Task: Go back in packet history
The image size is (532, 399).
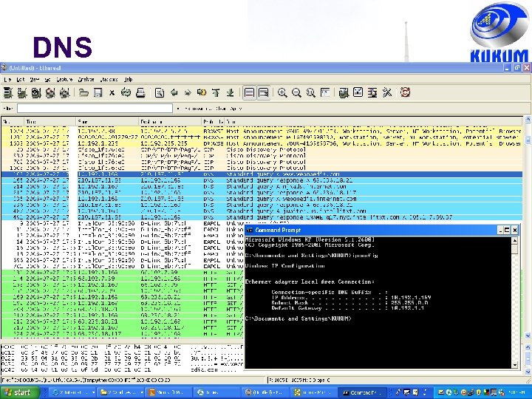Action: coord(174,92)
